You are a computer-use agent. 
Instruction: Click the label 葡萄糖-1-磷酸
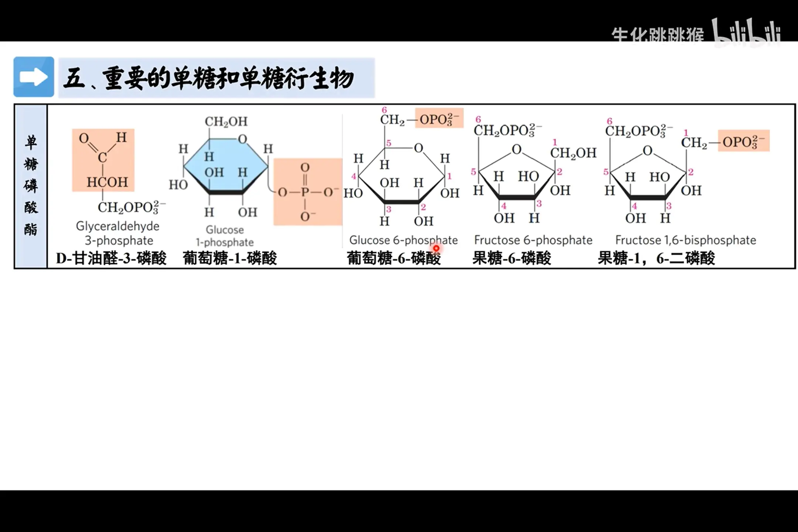coord(230,258)
